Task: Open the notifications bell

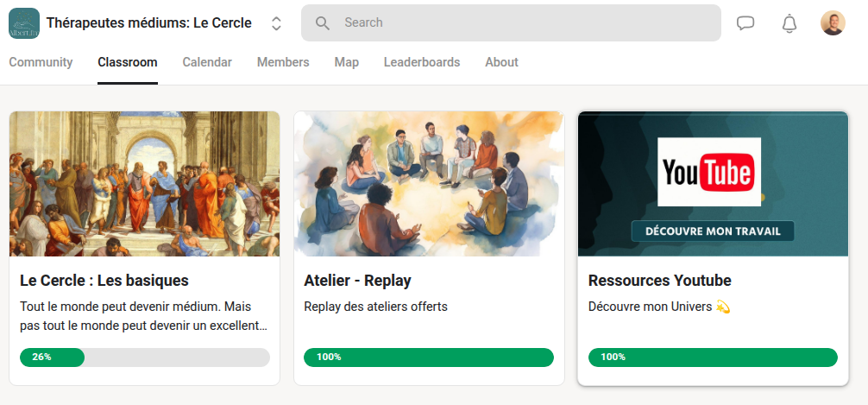Action: (789, 23)
